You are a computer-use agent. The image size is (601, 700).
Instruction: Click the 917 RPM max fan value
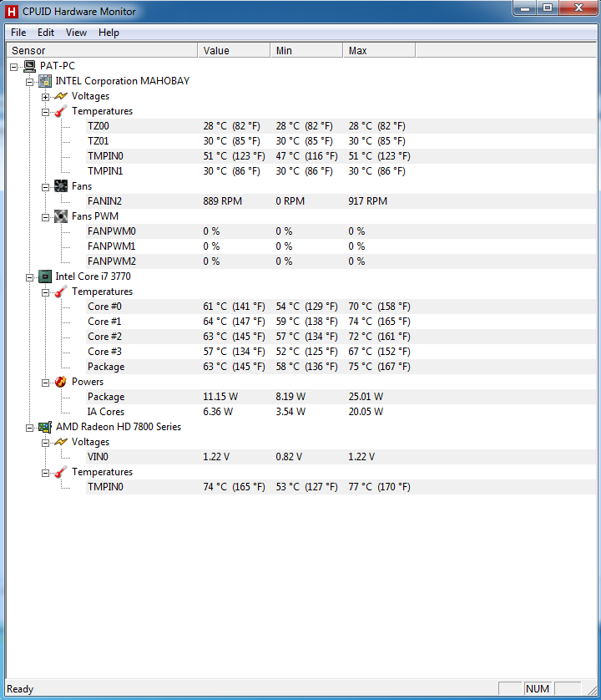pyautogui.click(x=367, y=201)
